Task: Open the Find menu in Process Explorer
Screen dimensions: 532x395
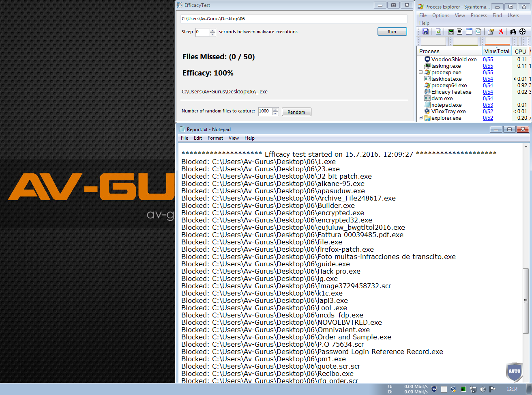Action: (x=497, y=15)
